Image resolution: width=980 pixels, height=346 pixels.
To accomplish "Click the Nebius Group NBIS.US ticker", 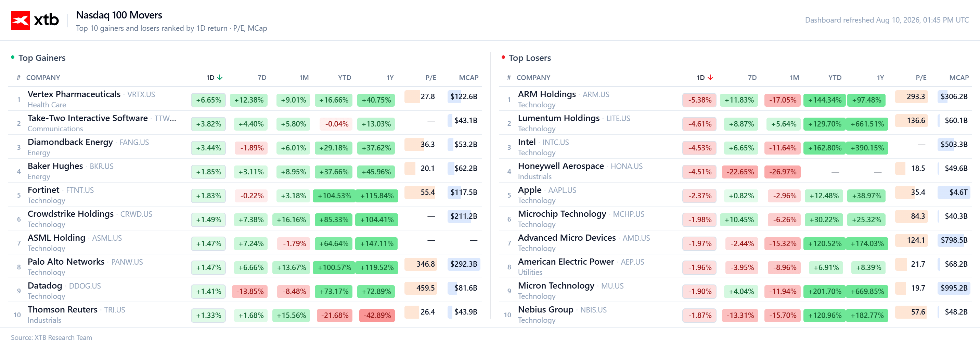I will coord(593,310).
